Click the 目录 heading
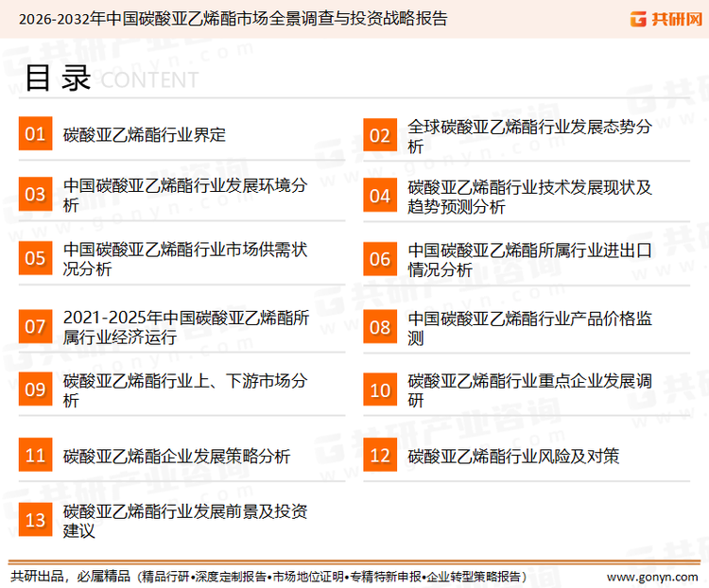 click(58, 78)
